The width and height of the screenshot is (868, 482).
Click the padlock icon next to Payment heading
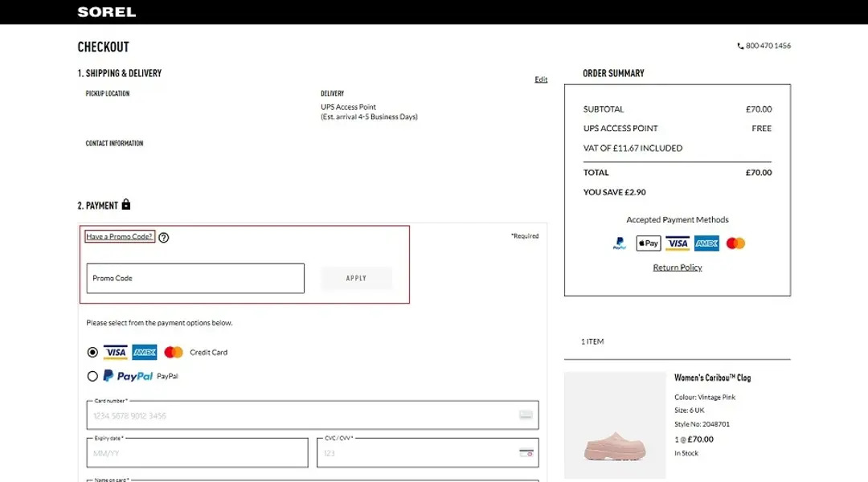pos(126,204)
